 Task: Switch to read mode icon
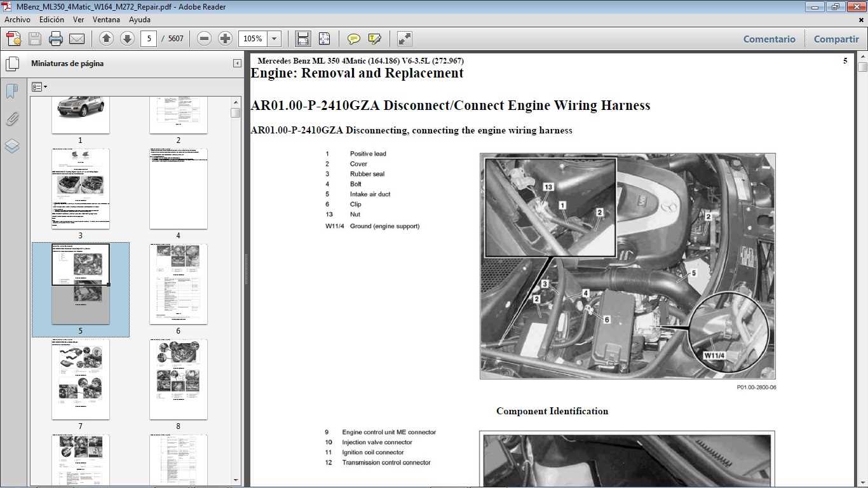[405, 39]
